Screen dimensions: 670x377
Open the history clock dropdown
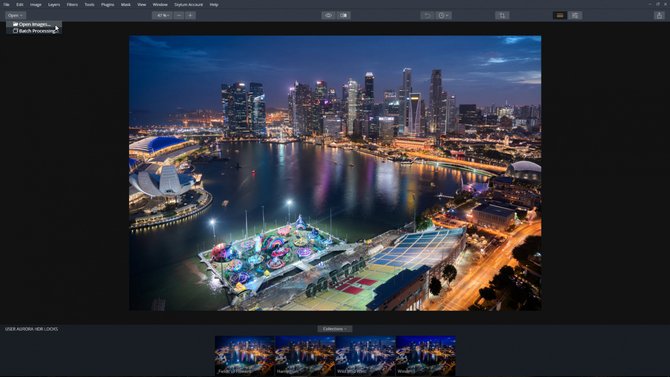(443, 15)
